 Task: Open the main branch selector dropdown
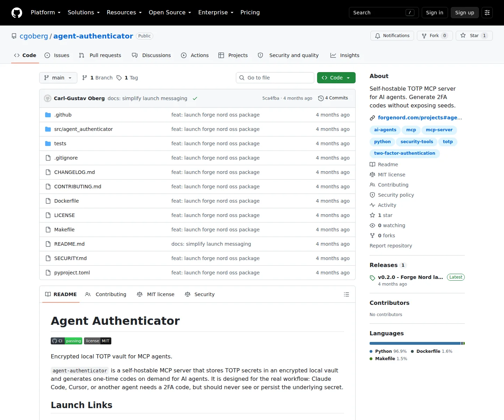(x=58, y=78)
